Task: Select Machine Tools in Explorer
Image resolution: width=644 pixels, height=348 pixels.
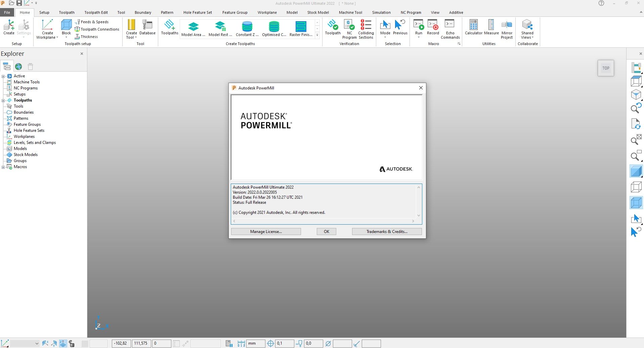Action: coord(27,82)
